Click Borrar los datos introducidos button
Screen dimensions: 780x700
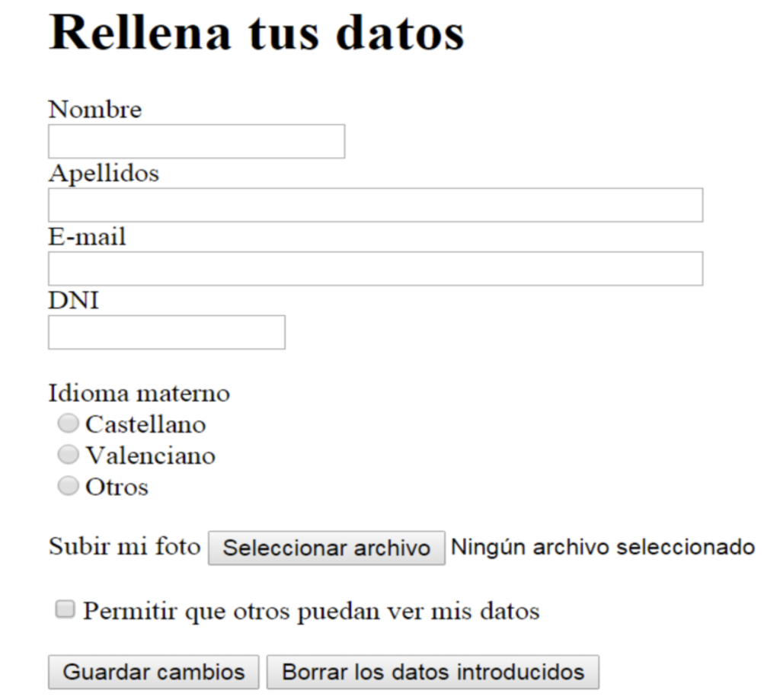tap(433, 672)
